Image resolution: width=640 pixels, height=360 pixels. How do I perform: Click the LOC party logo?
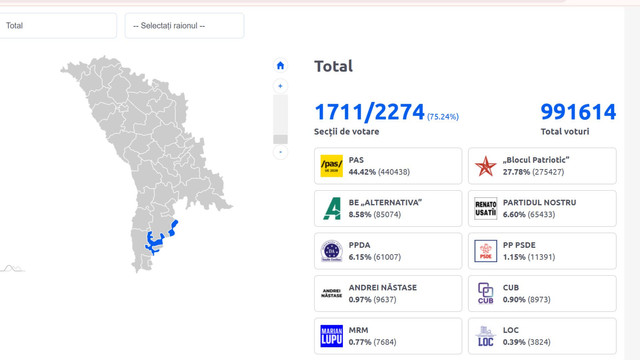[x=485, y=336]
